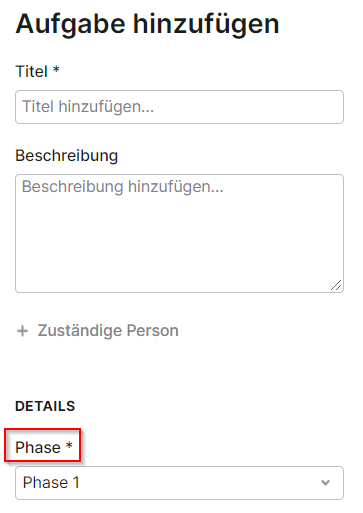
Task: Click the right end of the Titel field
Action: pos(330,107)
